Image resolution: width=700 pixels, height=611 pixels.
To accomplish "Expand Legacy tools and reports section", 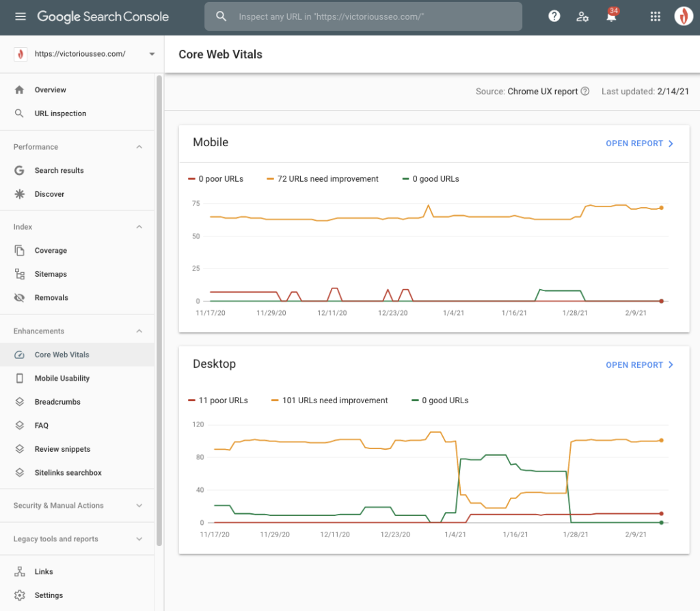I will tap(139, 539).
